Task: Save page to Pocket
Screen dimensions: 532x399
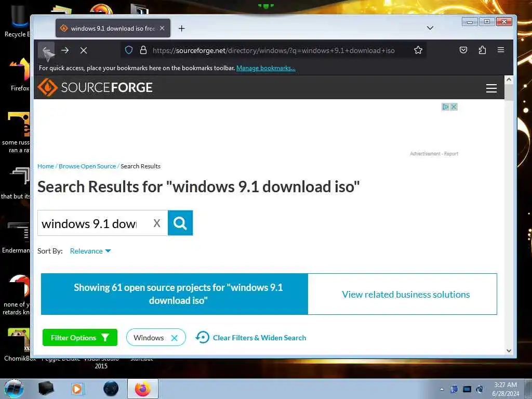Action: [463, 50]
